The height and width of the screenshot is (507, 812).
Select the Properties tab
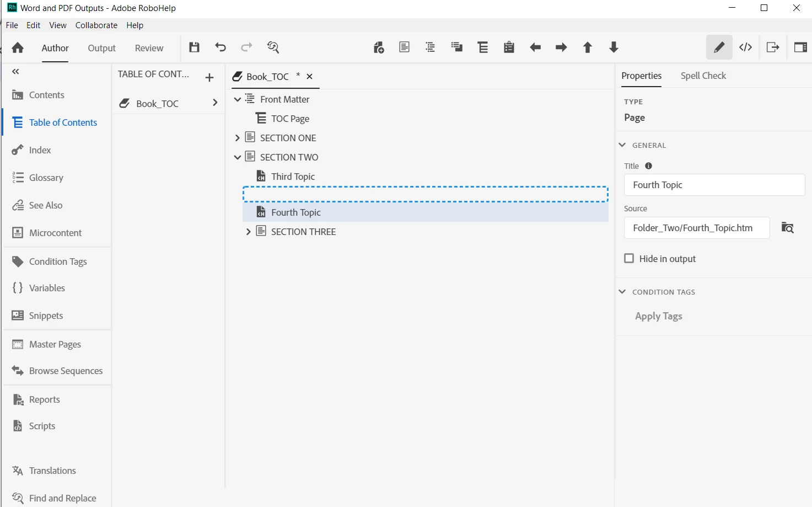tap(642, 76)
